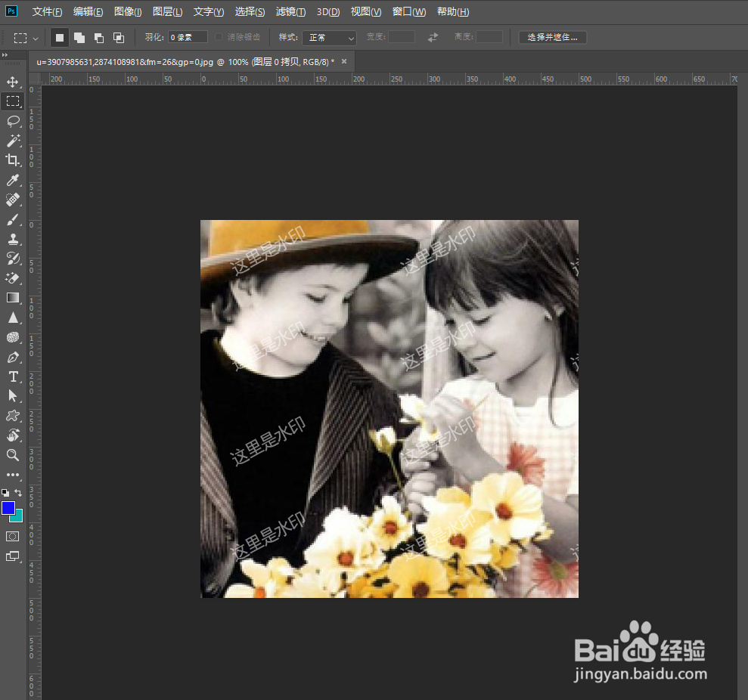
Task: Click the Photoshop Ps logo icon
Action: point(11,11)
